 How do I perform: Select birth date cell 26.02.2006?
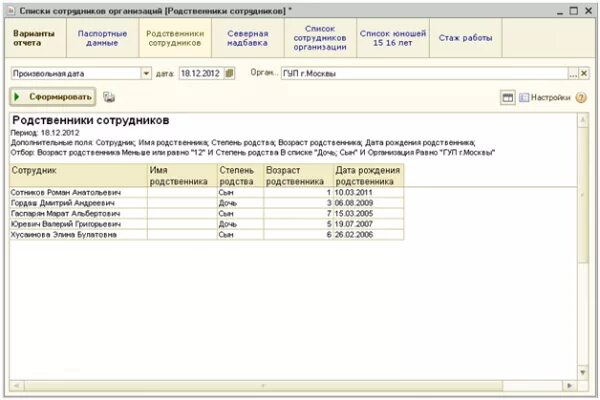coord(369,234)
